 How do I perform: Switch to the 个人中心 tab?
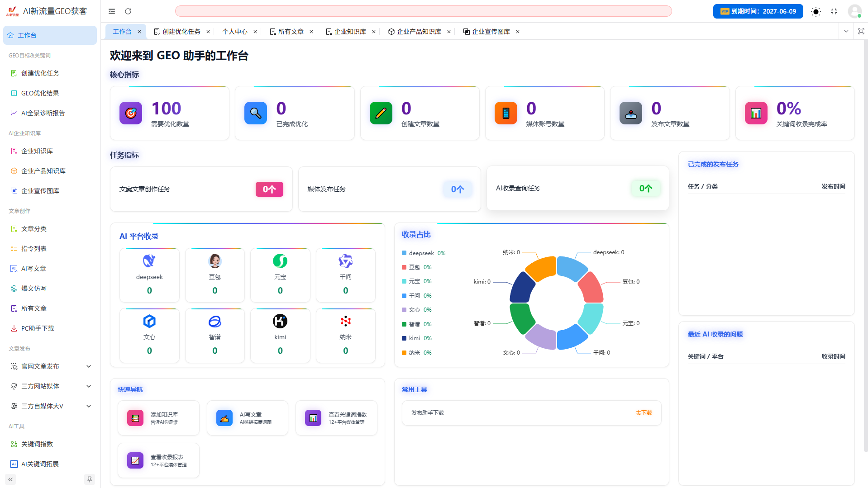(x=235, y=32)
